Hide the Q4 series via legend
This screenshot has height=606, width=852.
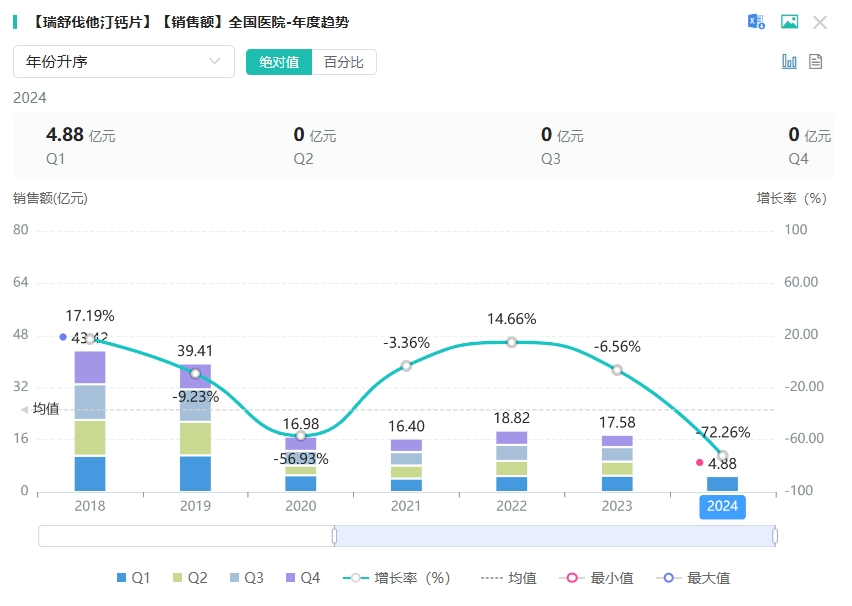pos(302,578)
